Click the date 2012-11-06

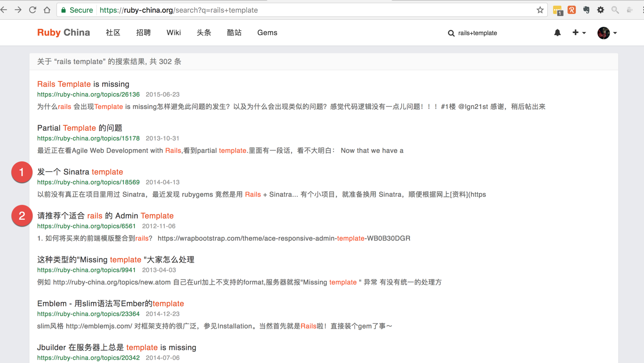pyautogui.click(x=159, y=226)
